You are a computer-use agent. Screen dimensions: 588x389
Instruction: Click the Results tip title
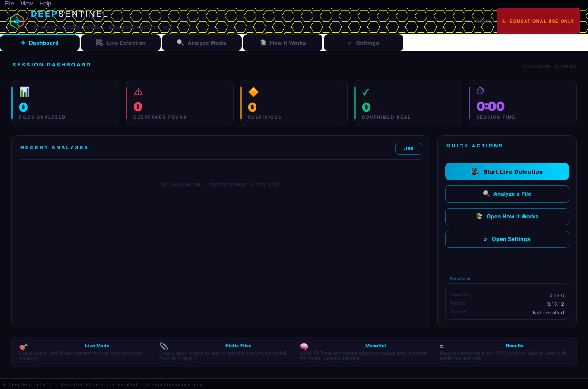tap(515, 346)
